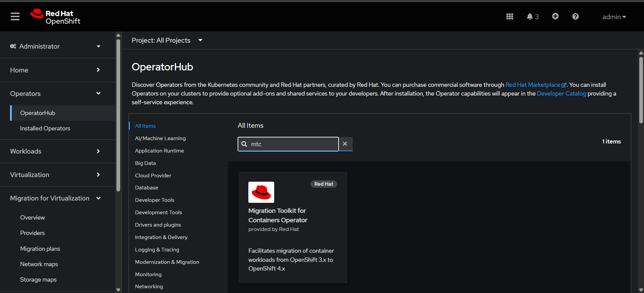
Task: Click the Red Hat hat icon on operator card
Action: click(261, 192)
